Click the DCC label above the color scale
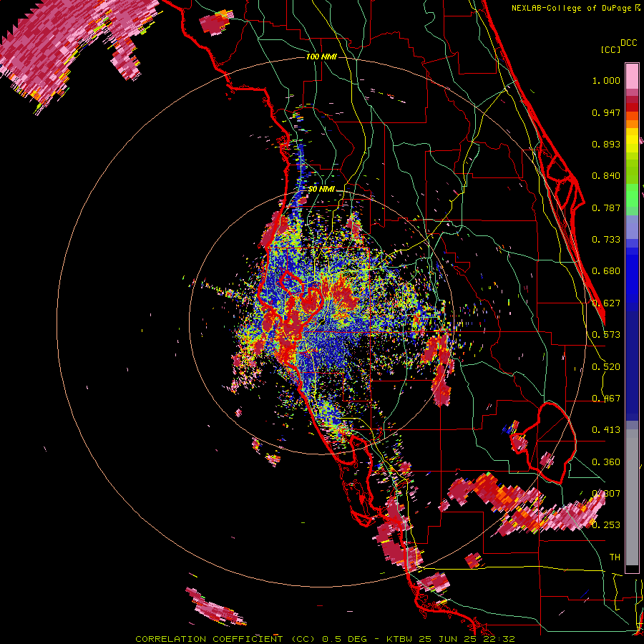The width and height of the screenshot is (644, 644). tap(628, 43)
